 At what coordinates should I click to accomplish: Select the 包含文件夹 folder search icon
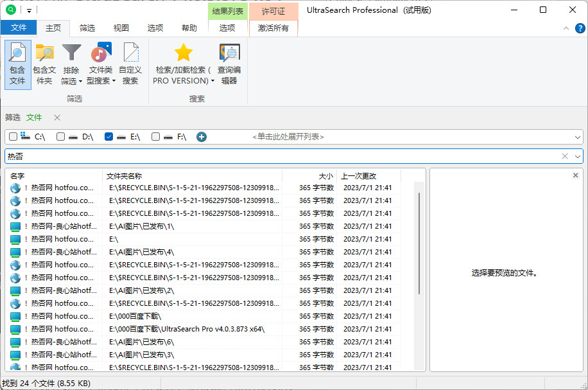coord(45,53)
